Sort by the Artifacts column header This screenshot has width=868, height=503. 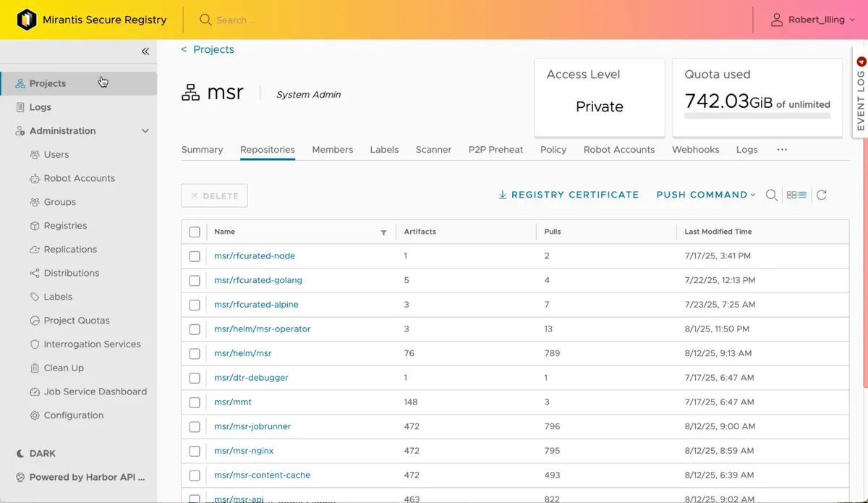420,232
